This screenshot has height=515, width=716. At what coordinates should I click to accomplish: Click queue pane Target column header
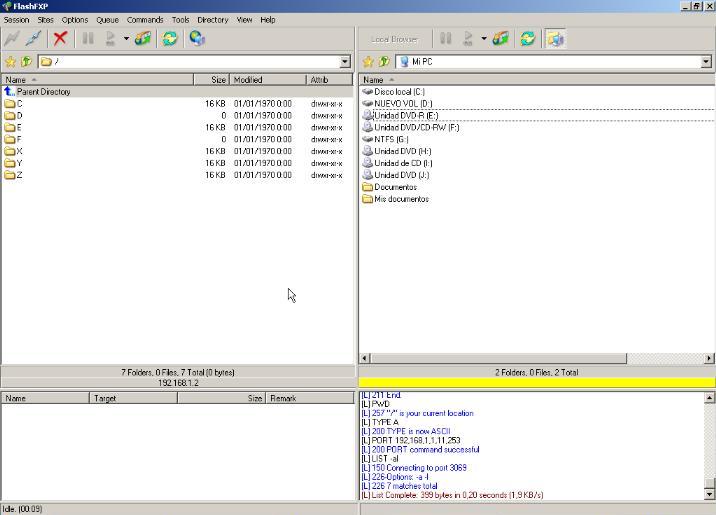133,399
